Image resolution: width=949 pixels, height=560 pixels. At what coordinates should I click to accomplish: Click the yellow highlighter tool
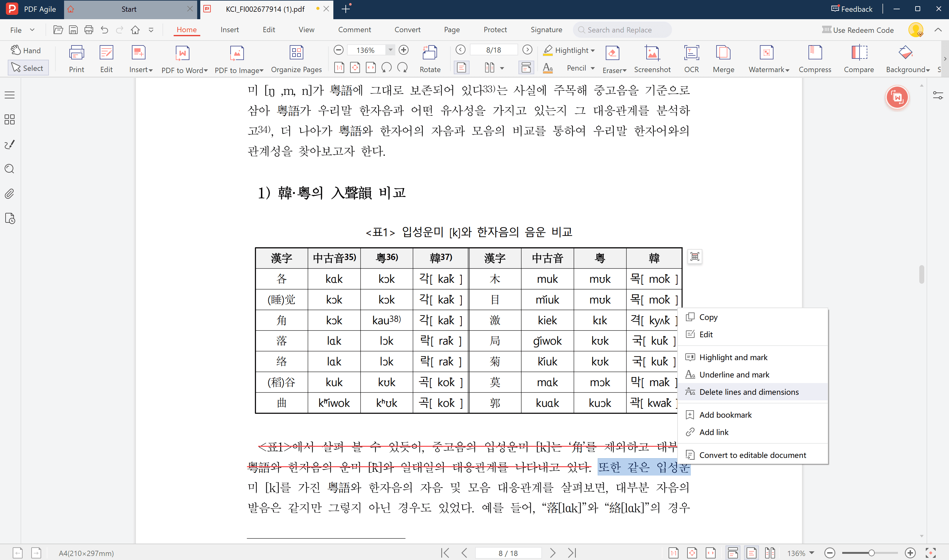click(548, 50)
